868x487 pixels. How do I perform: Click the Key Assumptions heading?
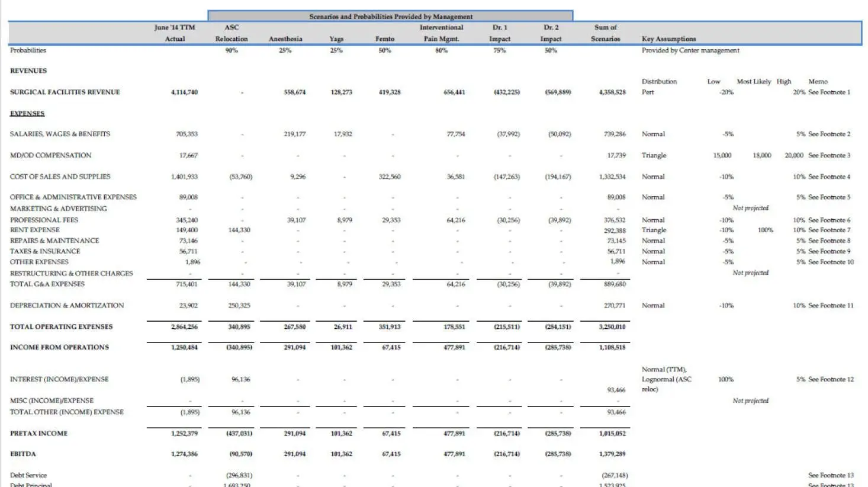[668, 39]
